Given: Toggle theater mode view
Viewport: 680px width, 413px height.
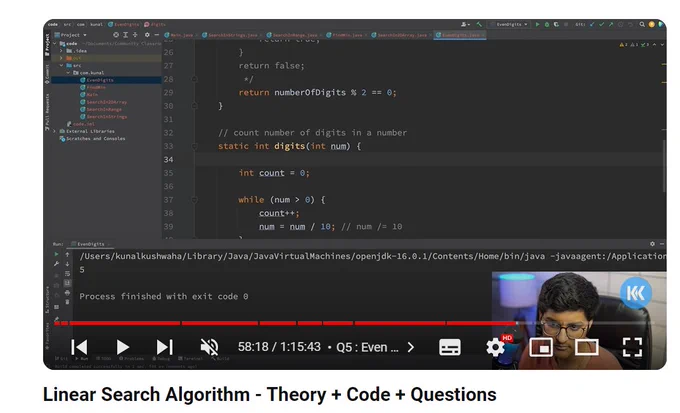Looking at the screenshot, I should pos(586,347).
